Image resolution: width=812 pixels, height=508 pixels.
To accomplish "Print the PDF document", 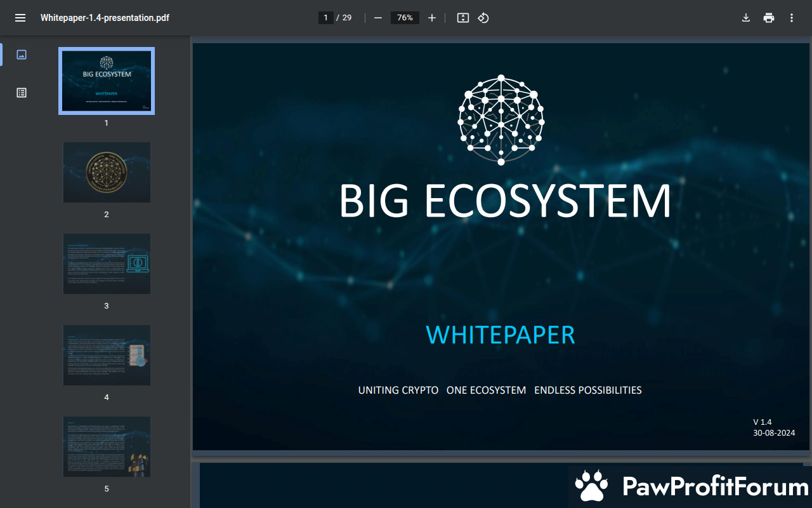I will point(769,18).
